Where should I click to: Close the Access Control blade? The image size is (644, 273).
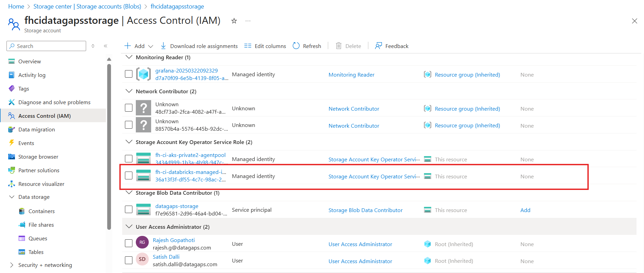[x=634, y=21]
